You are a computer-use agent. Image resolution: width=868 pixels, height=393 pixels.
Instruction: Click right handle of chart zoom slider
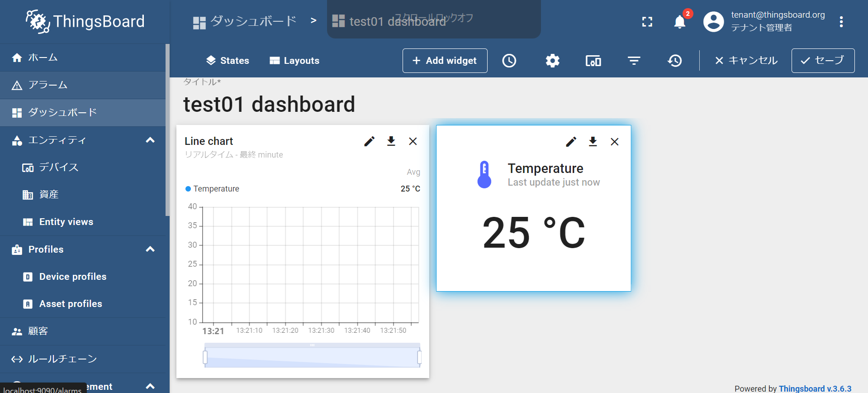(x=419, y=357)
